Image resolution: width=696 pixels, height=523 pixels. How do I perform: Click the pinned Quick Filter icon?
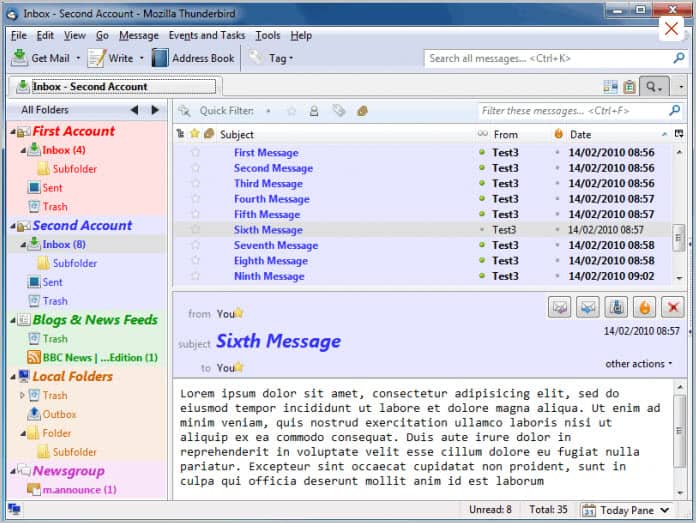point(184,111)
